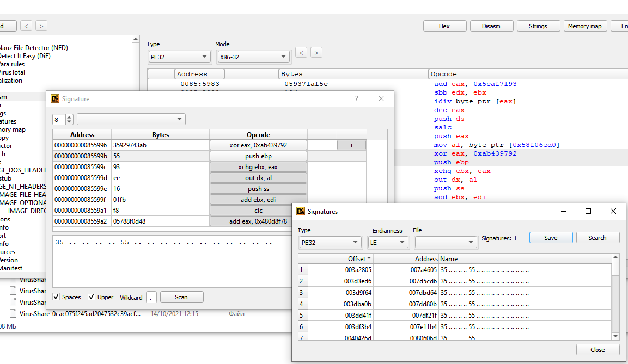Open the Strings view button

coord(538,26)
